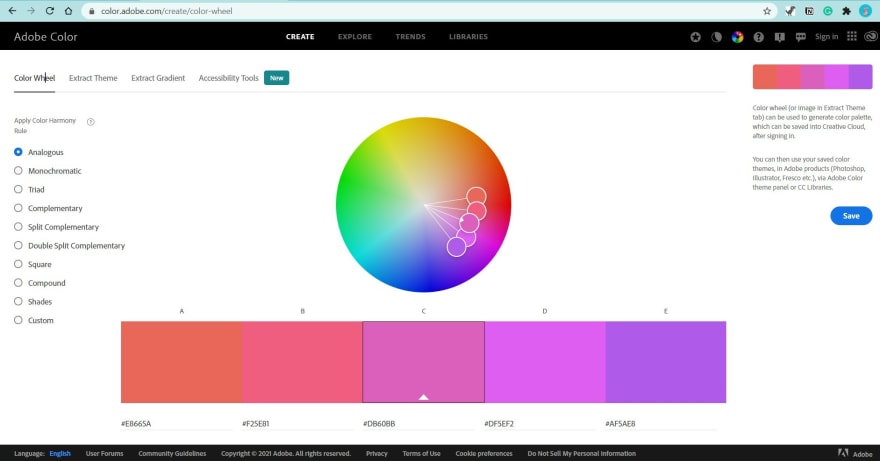Open the dinosaur browser extension
The width and height of the screenshot is (880, 461).
pos(790,11)
